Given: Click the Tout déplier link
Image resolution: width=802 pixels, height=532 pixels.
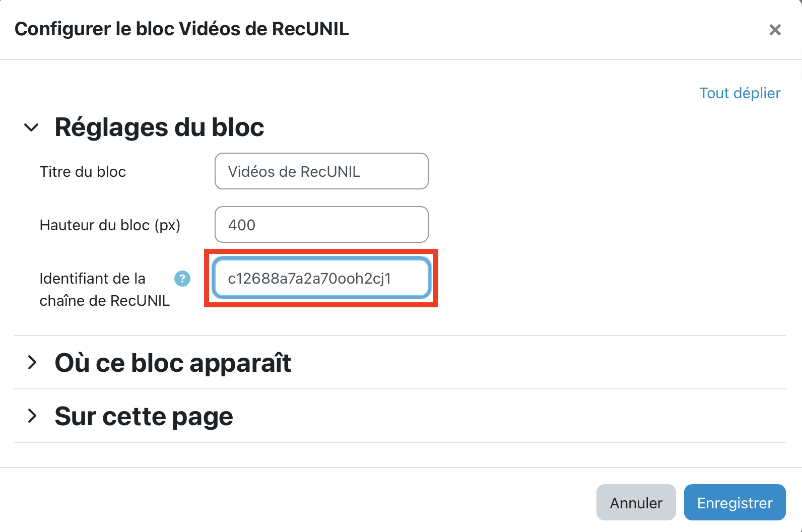Looking at the screenshot, I should 740,93.
